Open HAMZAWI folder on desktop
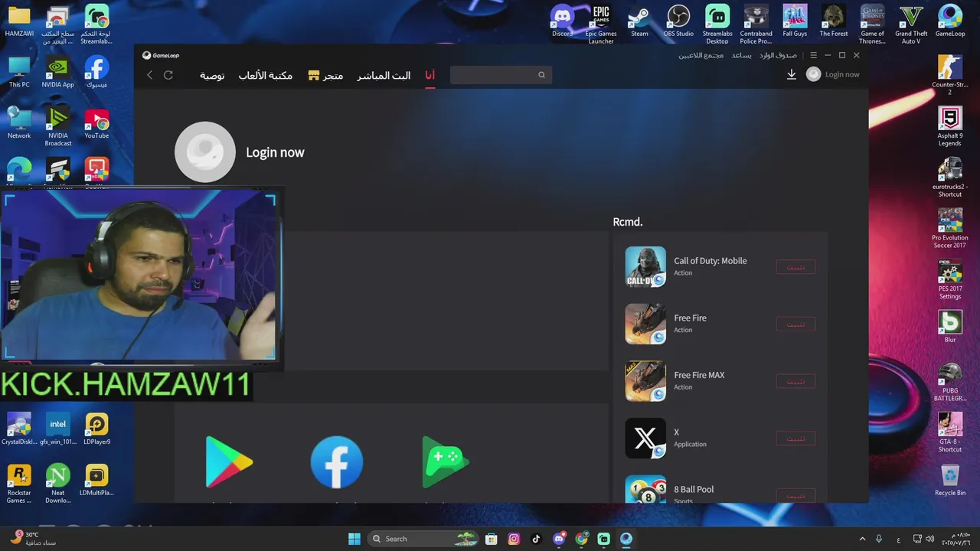This screenshot has height=551, width=980. point(19,21)
